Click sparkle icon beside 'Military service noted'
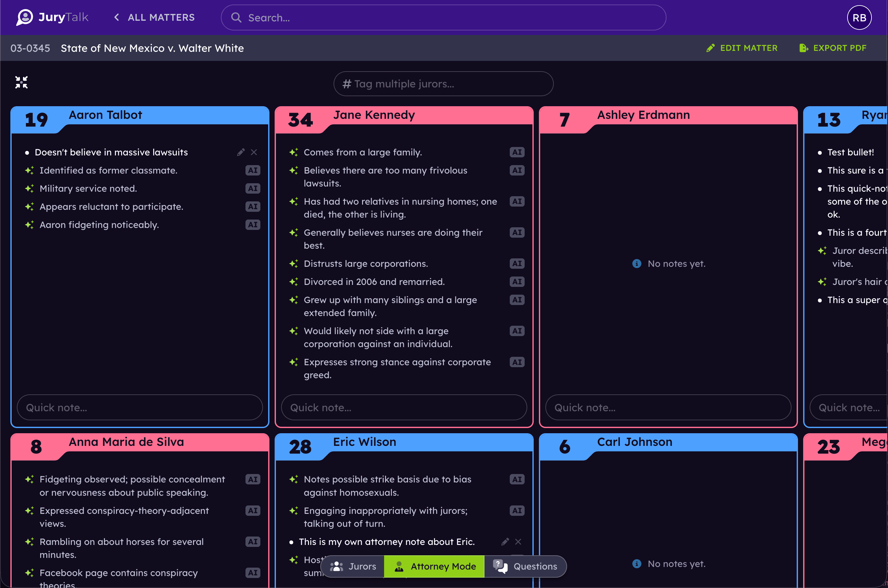Screen dimensions: 888x588 (x=29, y=188)
